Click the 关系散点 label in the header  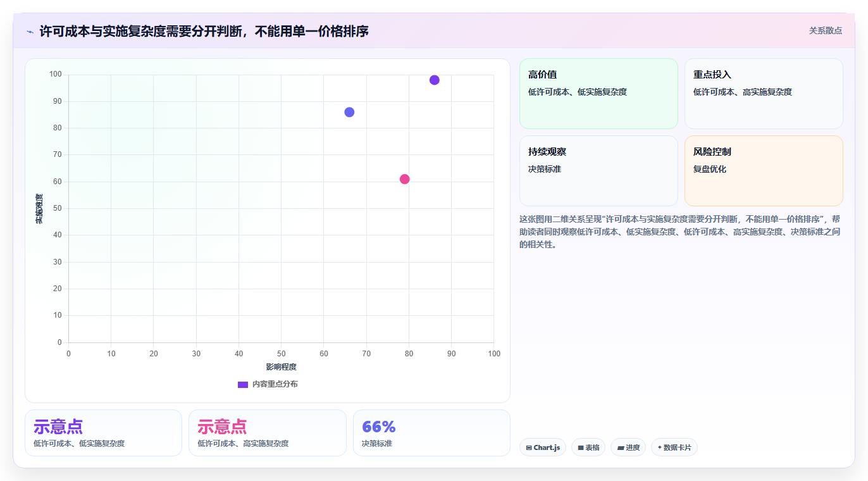(826, 30)
